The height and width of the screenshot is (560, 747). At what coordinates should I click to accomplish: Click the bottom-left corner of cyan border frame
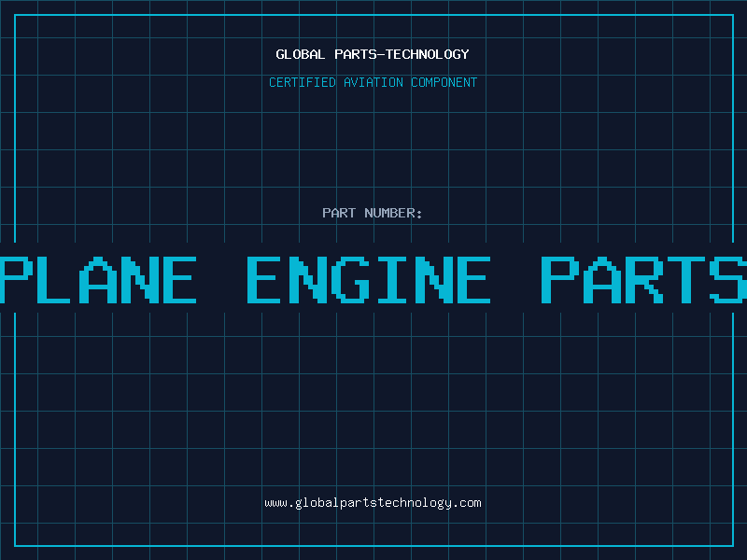pos(15,545)
